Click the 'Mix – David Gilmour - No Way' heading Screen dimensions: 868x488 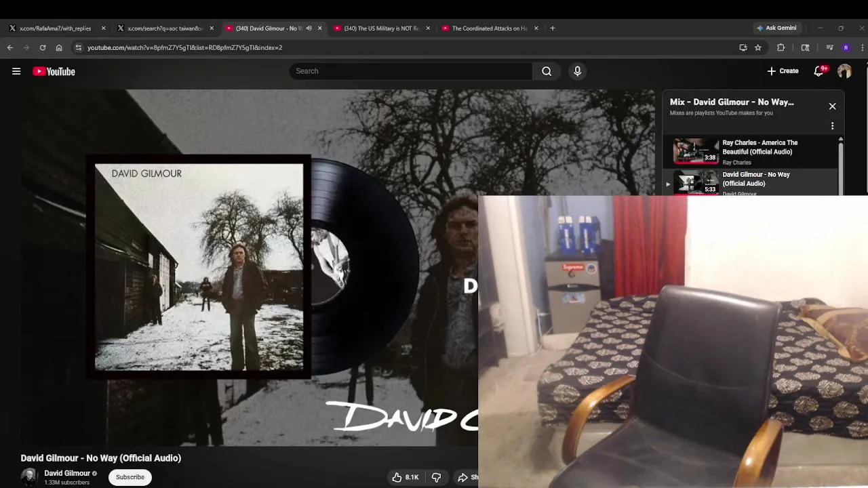[x=732, y=102]
